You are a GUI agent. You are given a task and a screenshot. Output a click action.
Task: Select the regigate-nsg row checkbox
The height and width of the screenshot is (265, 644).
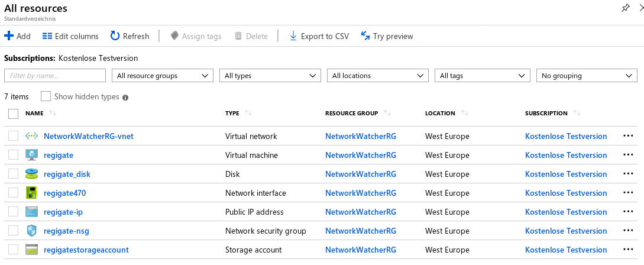coord(13,231)
